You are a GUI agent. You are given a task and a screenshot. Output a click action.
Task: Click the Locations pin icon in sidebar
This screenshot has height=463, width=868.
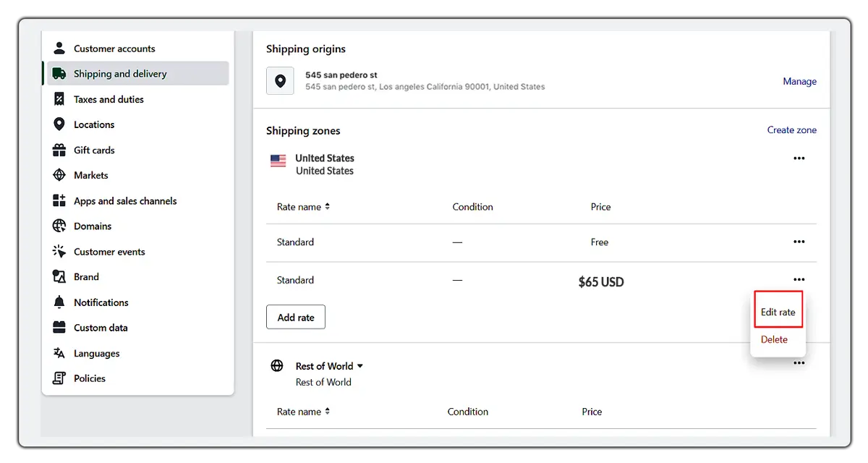59,124
